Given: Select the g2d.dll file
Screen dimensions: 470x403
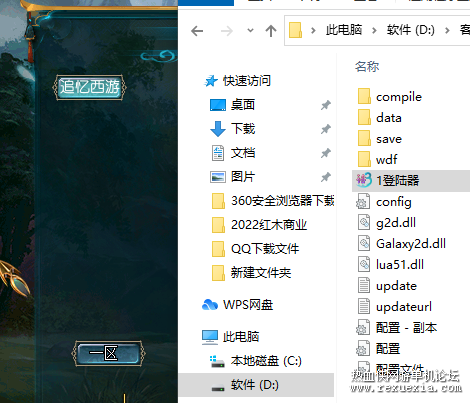Looking at the screenshot, I should [396, 223].
